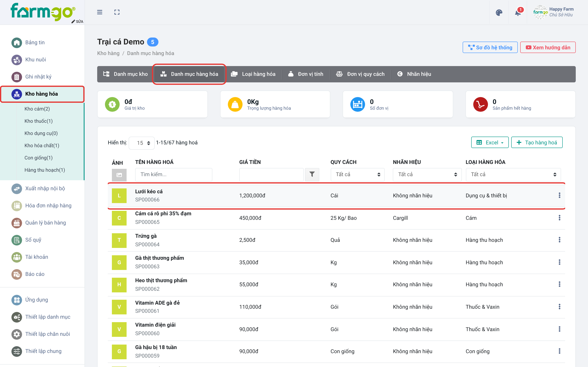Change the Hiển thị rows-per-page selector
The image size is (588, 367).
click(141, 143)
